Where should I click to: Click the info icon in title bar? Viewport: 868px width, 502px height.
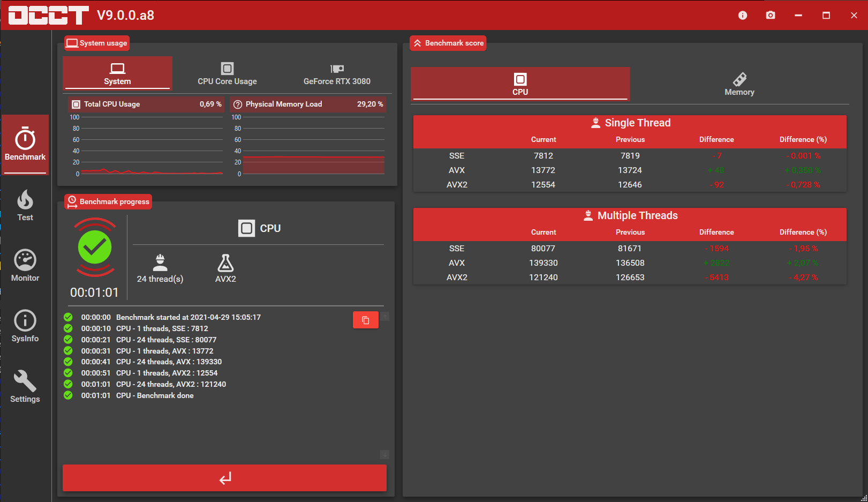[x=742, y=16]
